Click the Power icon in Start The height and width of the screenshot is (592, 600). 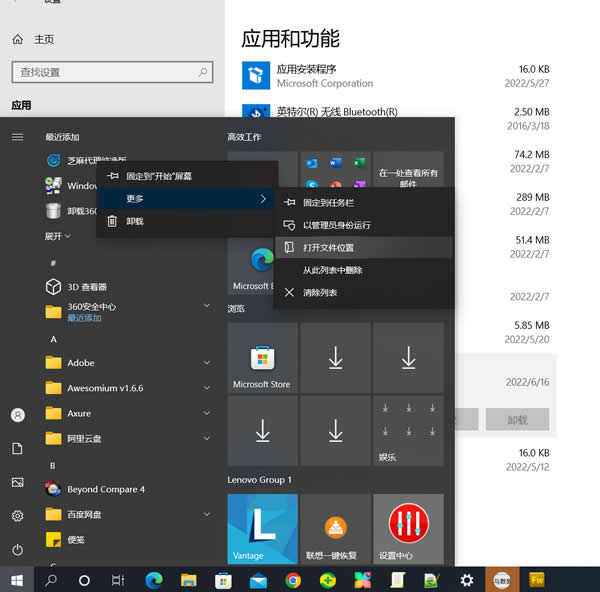[18, 550]
